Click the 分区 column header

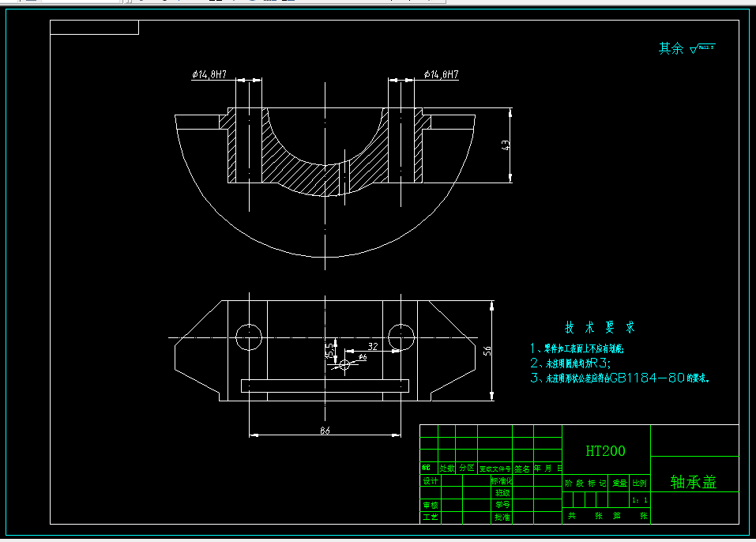coord(467,468)
